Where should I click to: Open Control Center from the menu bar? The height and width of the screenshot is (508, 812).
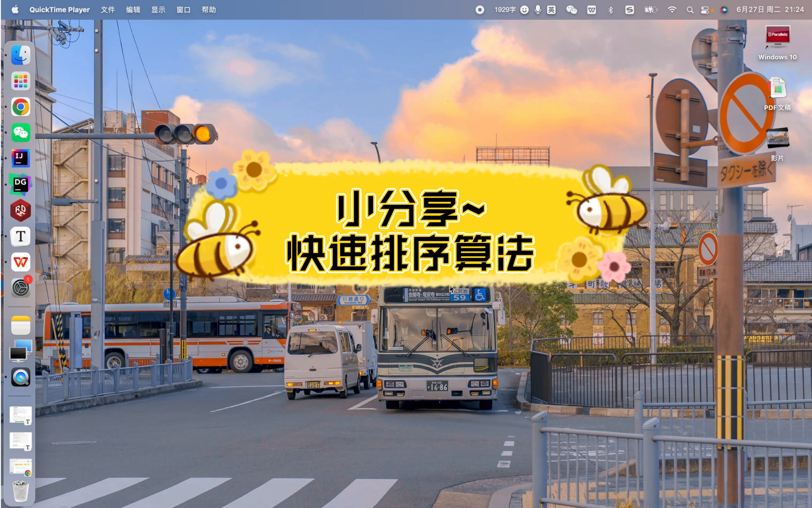[x=704, y=10]
